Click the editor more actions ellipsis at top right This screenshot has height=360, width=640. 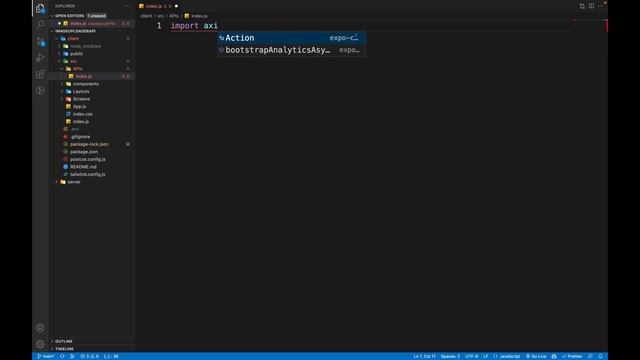click(600, 6)
